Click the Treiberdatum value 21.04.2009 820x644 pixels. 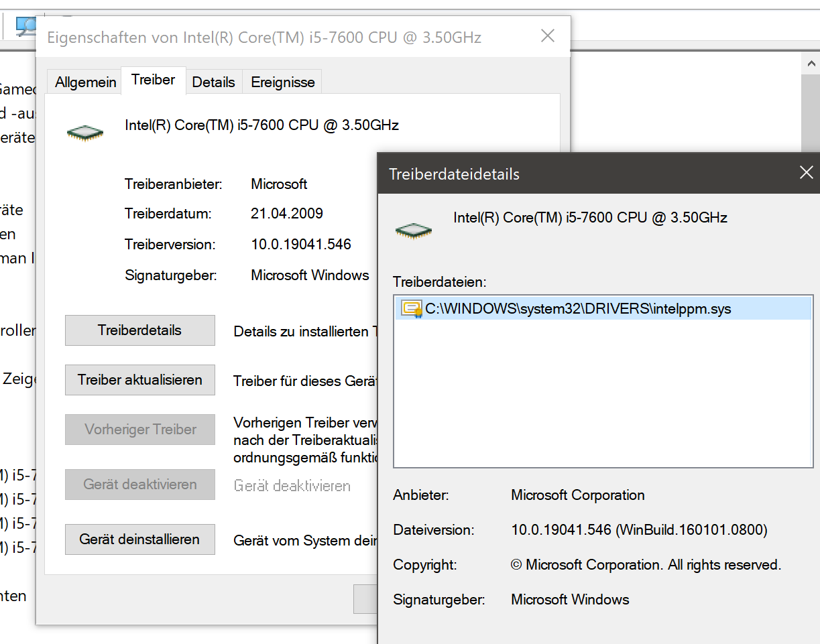[x=287, y=214]
